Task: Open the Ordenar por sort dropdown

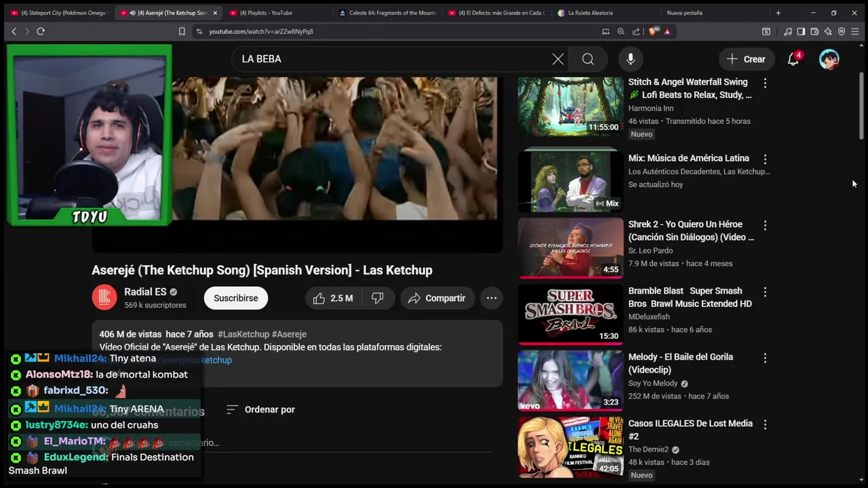Action: [260, 409]
